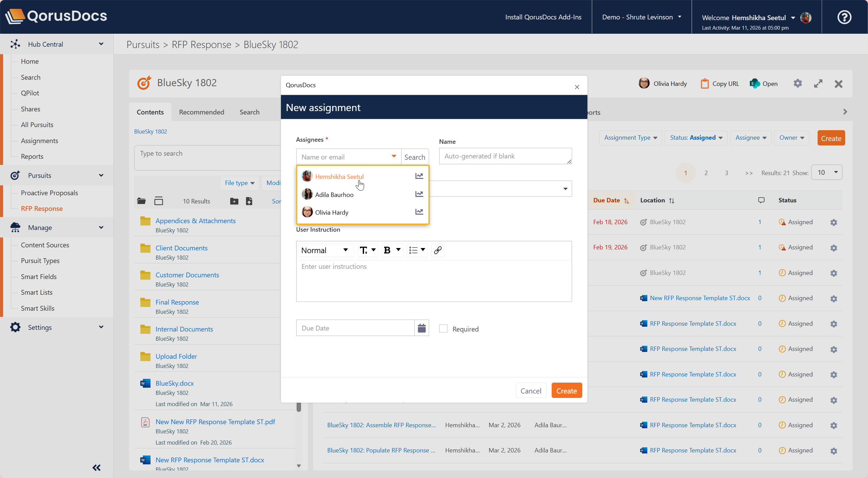Expand the pursuit panel with arrows icon
The width and height of the screenshot is (868, 478).
[818, 84]
